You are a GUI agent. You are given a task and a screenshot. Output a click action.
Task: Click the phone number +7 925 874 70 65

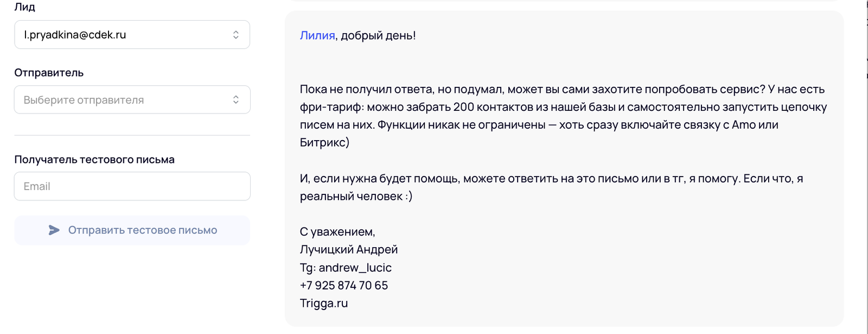point(344,286)
